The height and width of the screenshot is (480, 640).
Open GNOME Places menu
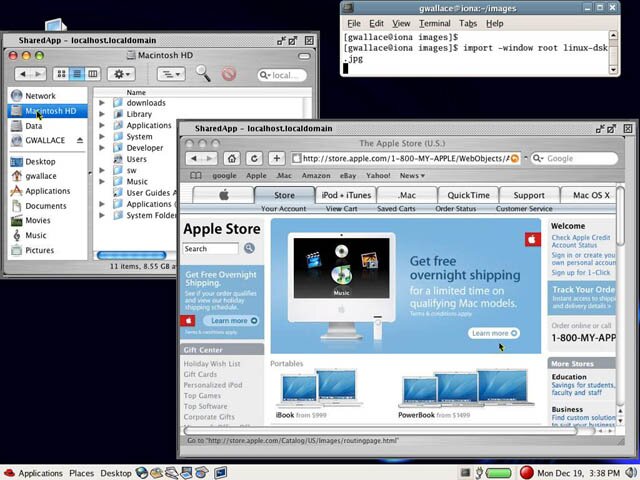tap(81, 473)
